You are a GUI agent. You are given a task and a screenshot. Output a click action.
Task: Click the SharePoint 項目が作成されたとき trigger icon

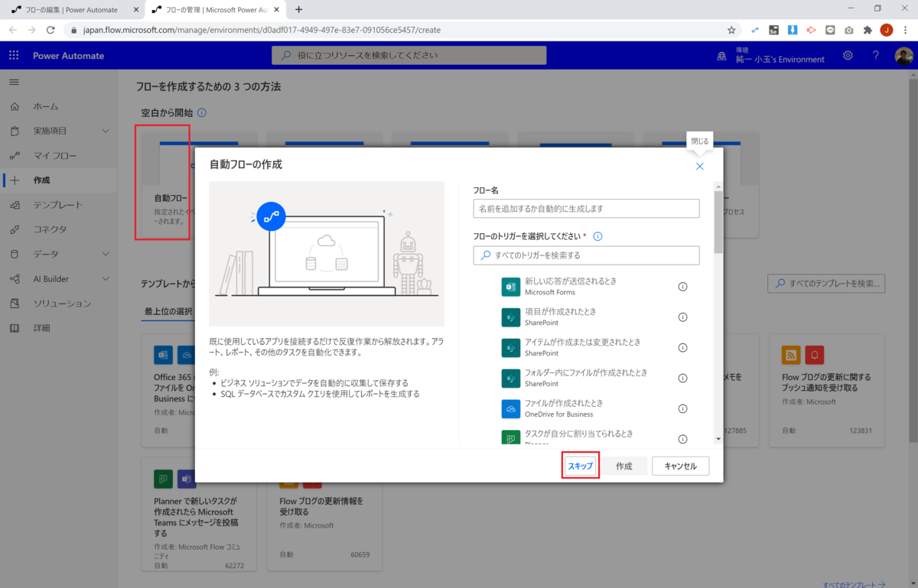pyautogui.click(x=511, y=317)
